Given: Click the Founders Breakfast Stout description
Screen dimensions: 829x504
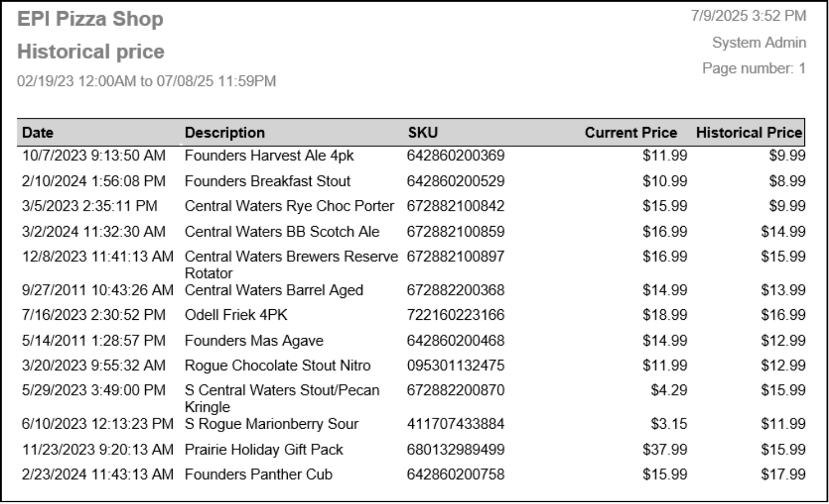Looking at the screenshot, I should tap(267, 181).
